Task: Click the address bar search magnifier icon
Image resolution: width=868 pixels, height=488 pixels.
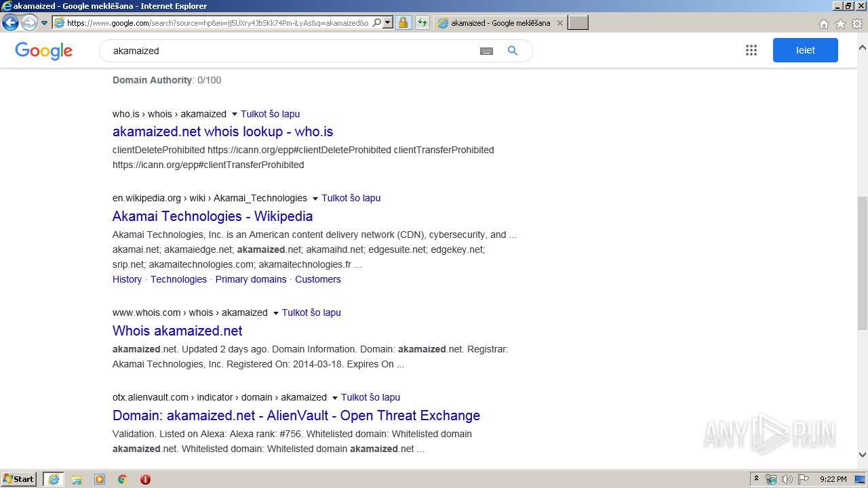Action: click(377, 23)
